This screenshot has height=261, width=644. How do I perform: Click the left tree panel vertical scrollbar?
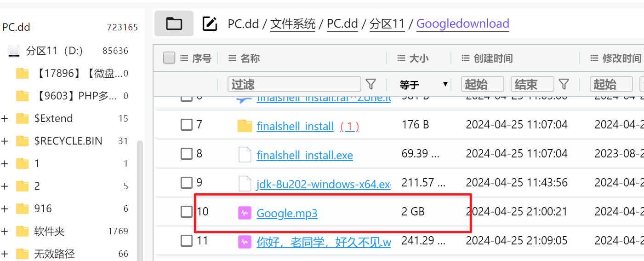tap(140, 201)
